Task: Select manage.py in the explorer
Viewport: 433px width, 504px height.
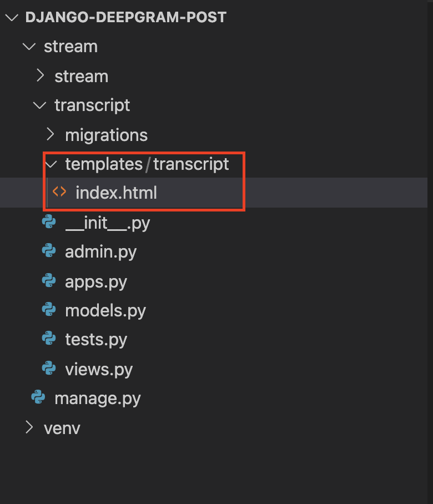Action: [97, 399]
